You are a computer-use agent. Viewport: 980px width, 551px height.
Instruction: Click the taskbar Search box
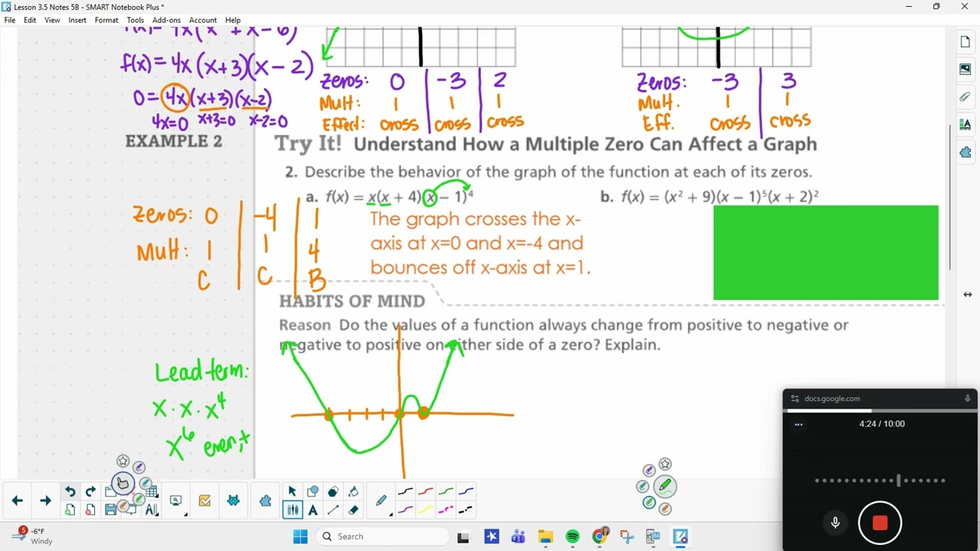click(x=383, y=536)
